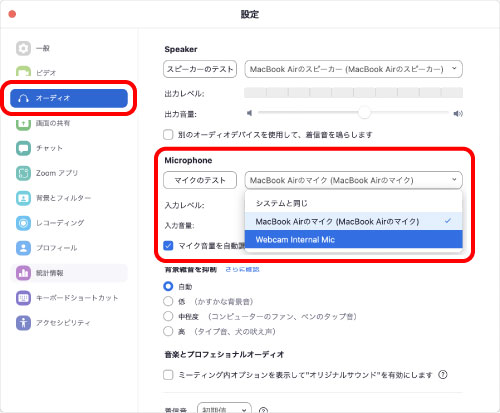This screenshot has height=413, width=500.
Task: Open the チャット (Chat) settings icon
Action: [x=23, y=148]
